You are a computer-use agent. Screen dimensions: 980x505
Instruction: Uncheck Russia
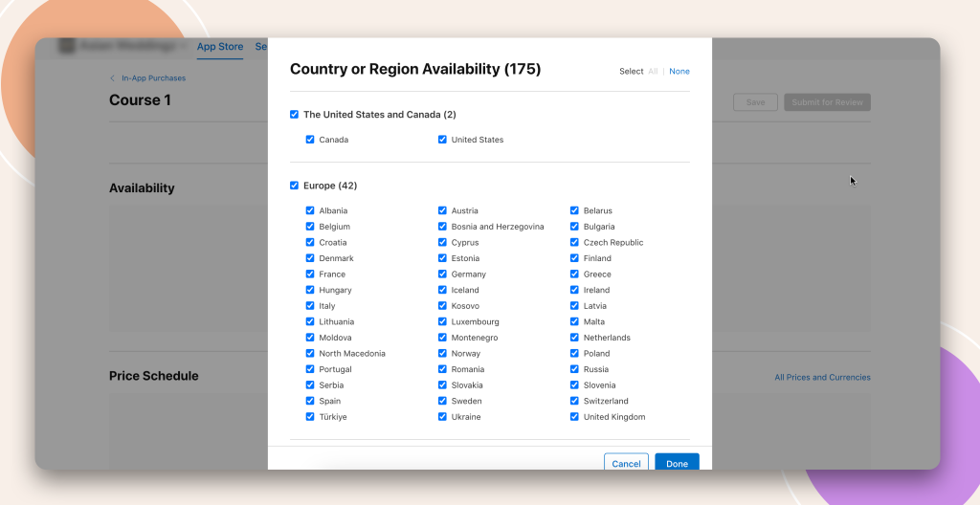(x=574, y=369)
